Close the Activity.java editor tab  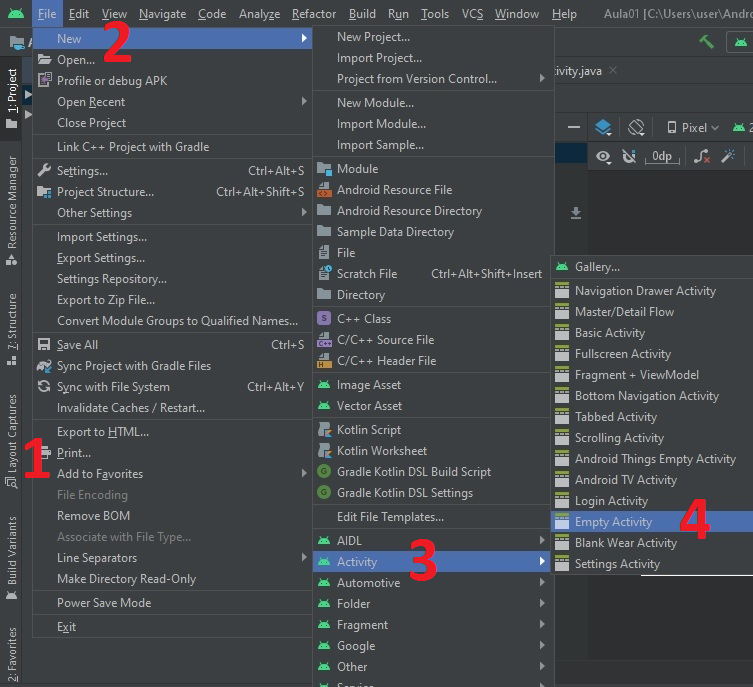(613, 71)
